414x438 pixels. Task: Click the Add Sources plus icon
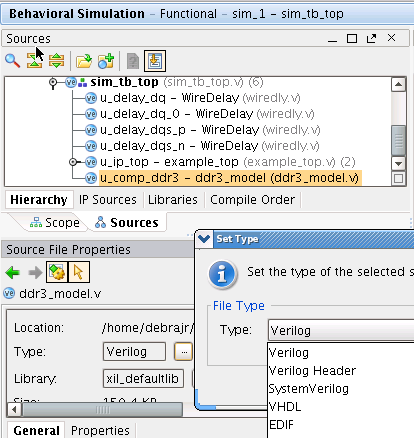tap(106, 61)
